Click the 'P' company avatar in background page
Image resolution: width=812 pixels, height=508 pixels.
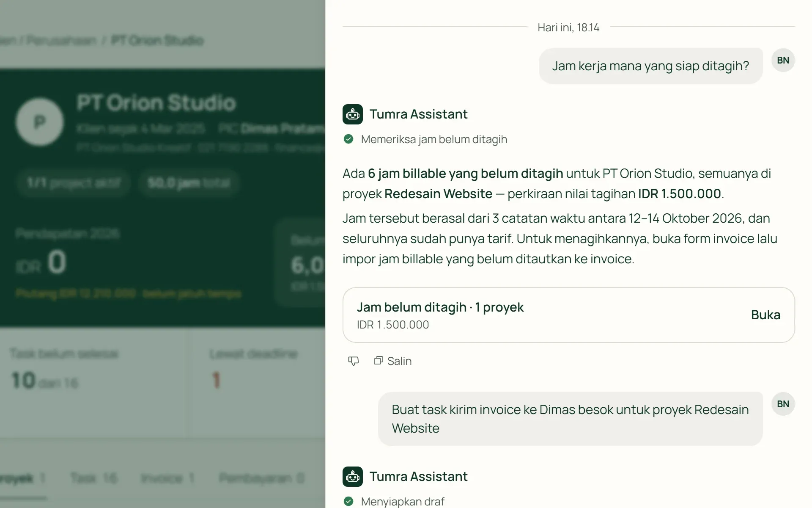tap(40, 122)
